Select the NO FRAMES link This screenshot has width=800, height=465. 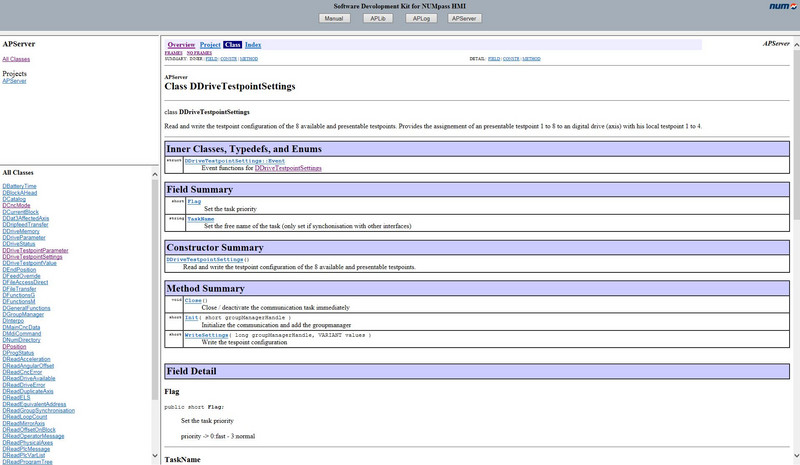(198, 52)
